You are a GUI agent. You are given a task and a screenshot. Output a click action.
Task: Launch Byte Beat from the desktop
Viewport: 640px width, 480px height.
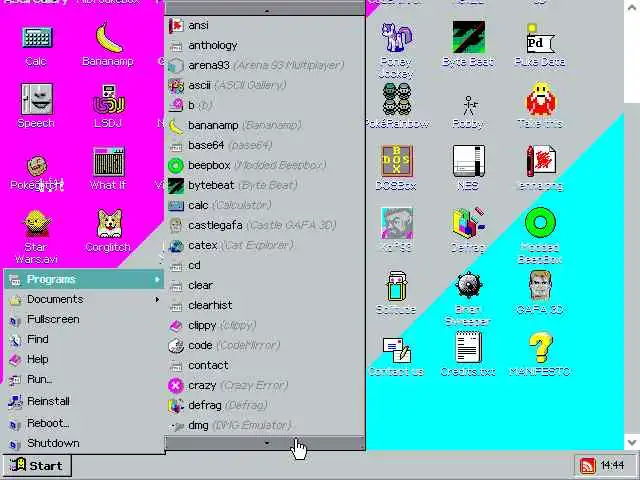pos(468,44)
